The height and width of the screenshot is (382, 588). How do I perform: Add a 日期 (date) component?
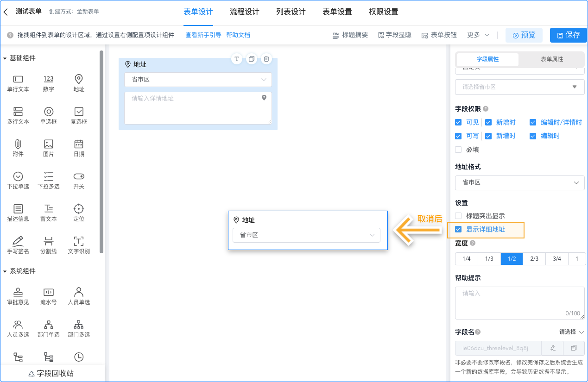coord(78,147)
